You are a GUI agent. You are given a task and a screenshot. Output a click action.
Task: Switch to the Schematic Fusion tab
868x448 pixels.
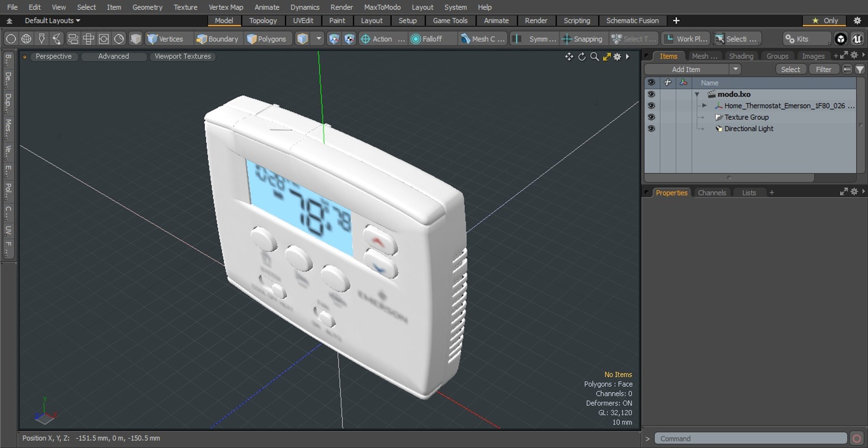click(632, 21)
